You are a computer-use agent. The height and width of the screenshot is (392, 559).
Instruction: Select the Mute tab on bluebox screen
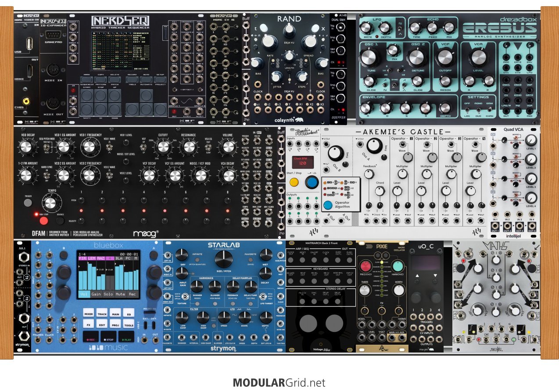[x=120, y=295]
